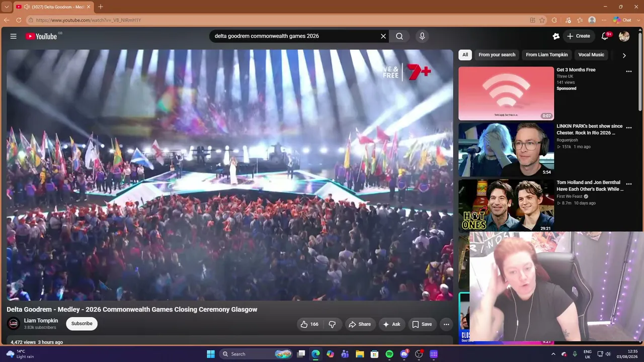This screenshot has height=362, width=644.
Task: Expand the arrow beside Copilot Chat
Action: pos(639,20)
